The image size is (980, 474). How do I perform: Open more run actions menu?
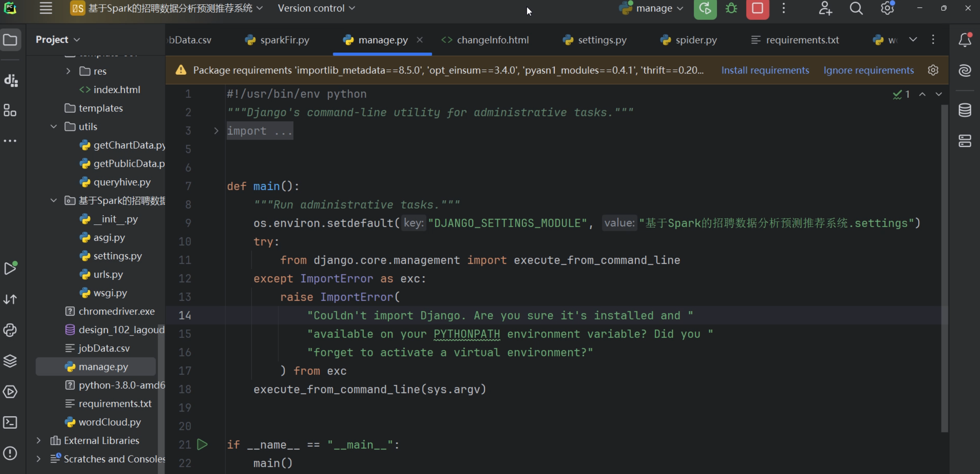click(783, 8)
